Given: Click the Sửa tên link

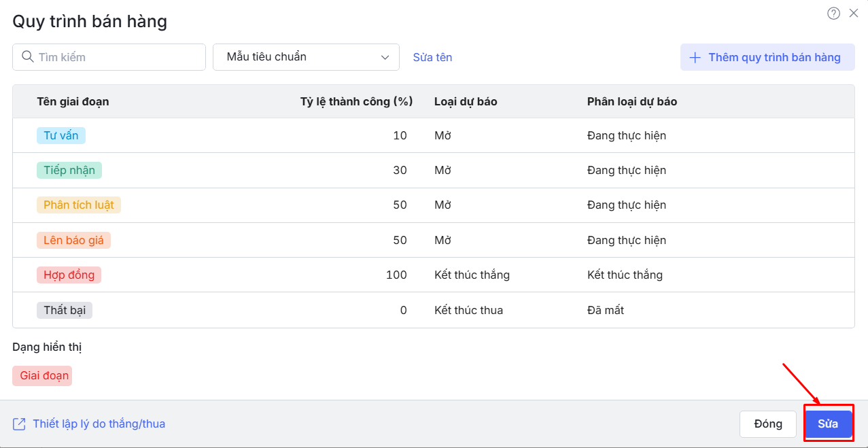Looking at the screenshot, I should click(432, 58).
